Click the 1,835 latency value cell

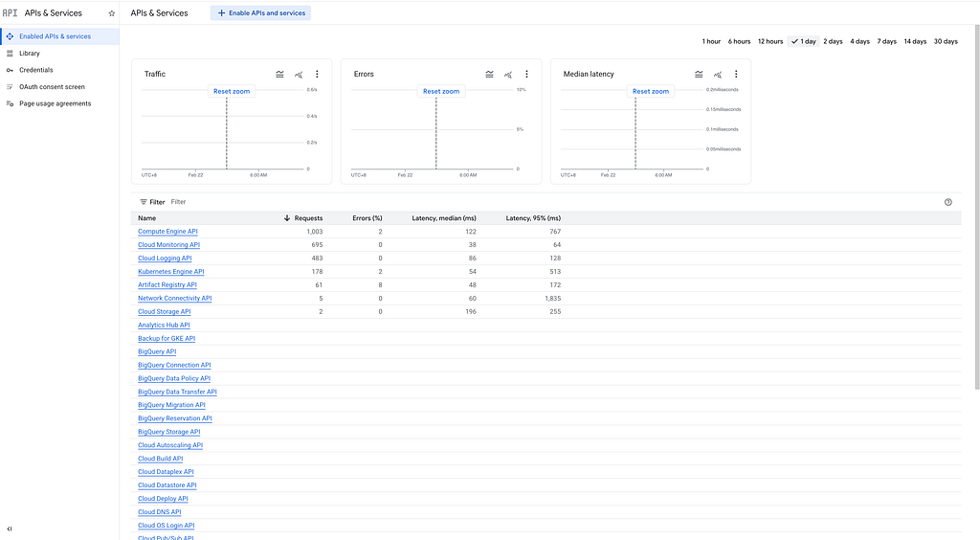(x=552, y=298)
